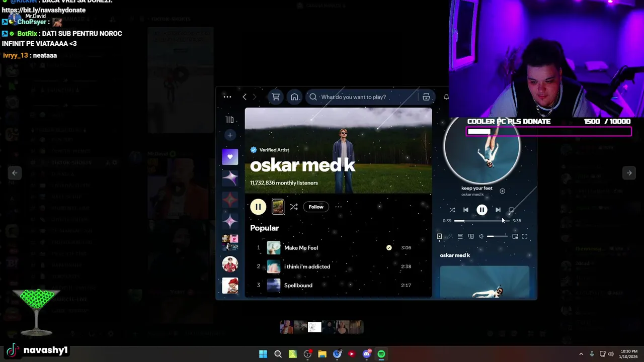Open Discord from the taskbar
Screen dimensions: 644x362
(x=367, y=354)
